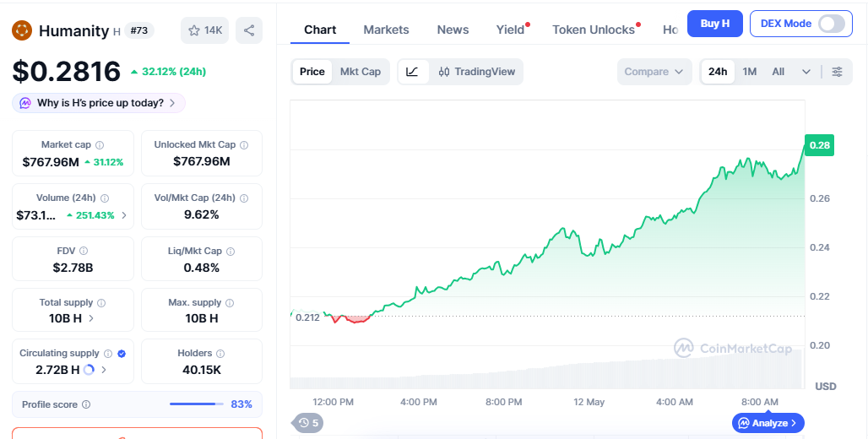Open the Compare dropdown
The height and width of the screenshot is (439, 868).
(x=654, y=72)
